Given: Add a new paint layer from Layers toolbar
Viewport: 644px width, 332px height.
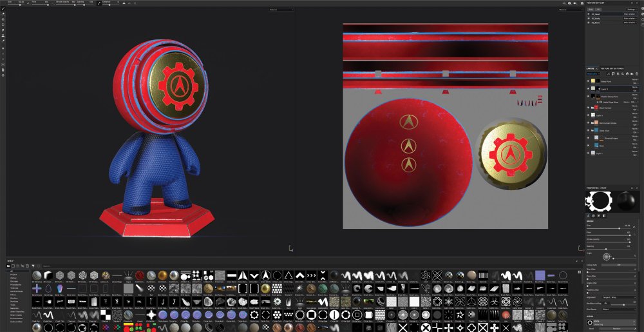Looking at the screenshot, I should pos(618,74).
